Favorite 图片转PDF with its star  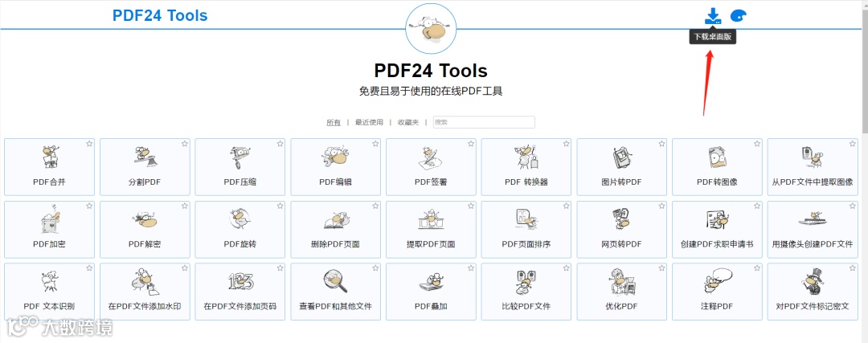[x=661, y=144]
